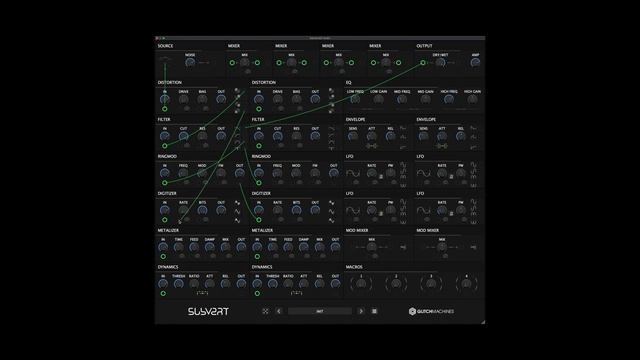Click the randomize patch icon beside preset arrows
Screen dimensions: 640x360
pos(265,311)
